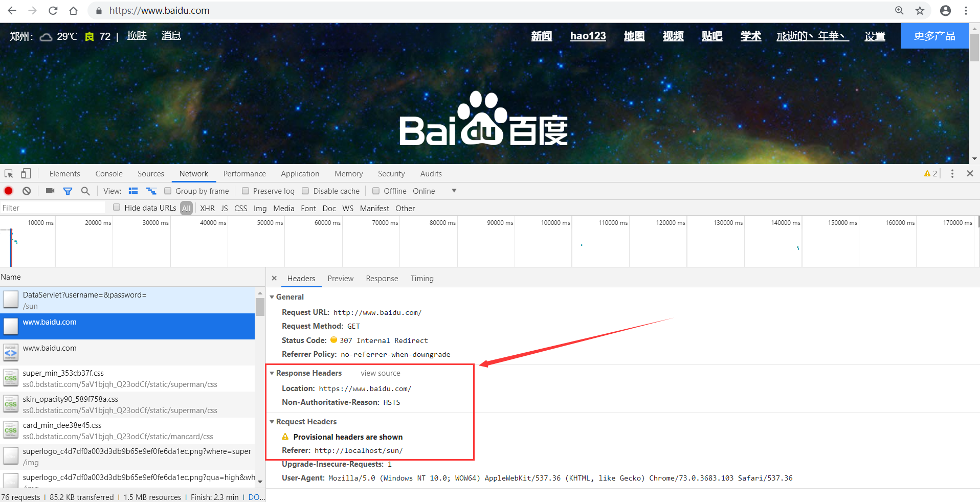980x502 pixels.
Task: Open the Chrome three-dot menu
Action: point(966,11)
